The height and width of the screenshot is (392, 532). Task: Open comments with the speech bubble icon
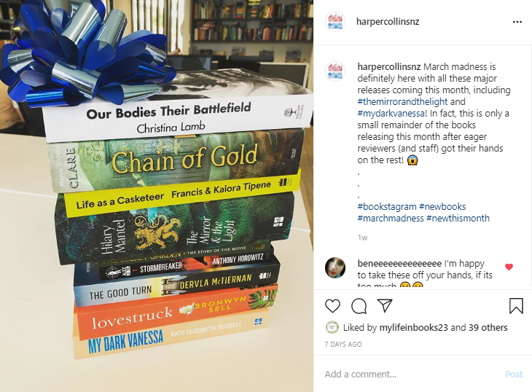pos(359,306)
